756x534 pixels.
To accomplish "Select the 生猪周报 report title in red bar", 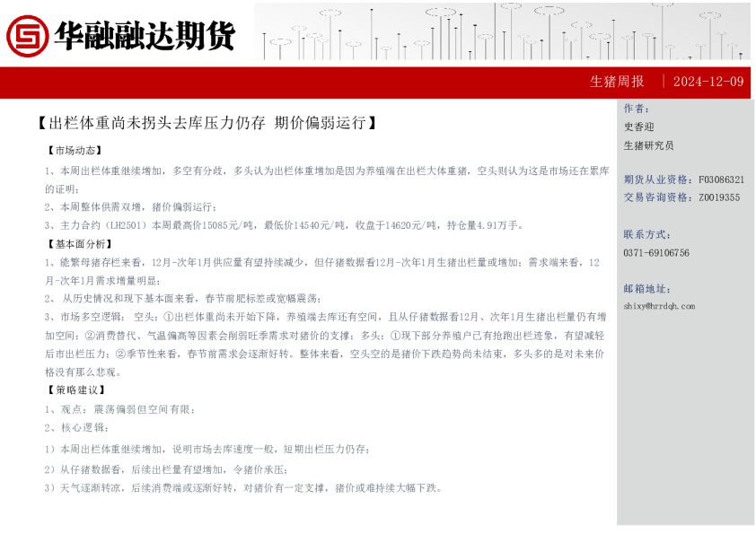I will (x=617, y=82).
